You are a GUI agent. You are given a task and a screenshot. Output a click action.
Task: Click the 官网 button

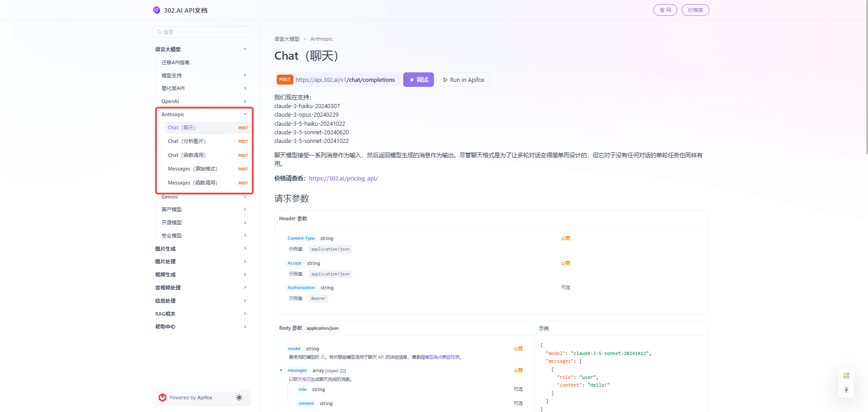click(665, 10)
